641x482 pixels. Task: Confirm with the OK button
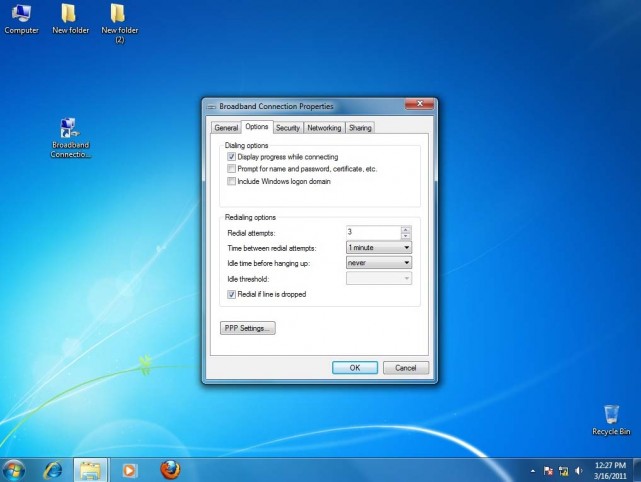coord(355,368)
